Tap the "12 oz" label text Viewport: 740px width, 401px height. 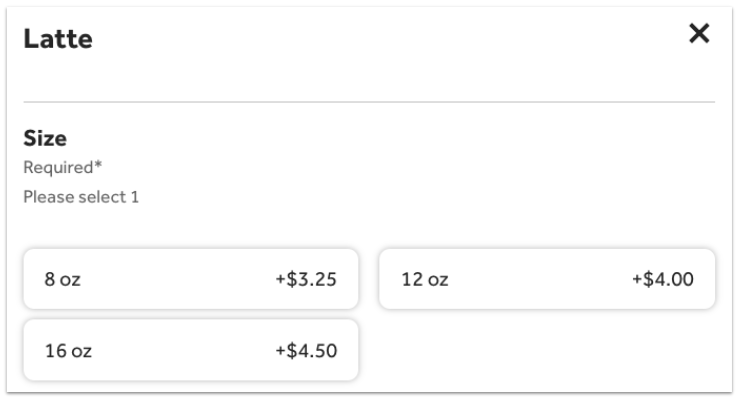[x=424, y=280]
